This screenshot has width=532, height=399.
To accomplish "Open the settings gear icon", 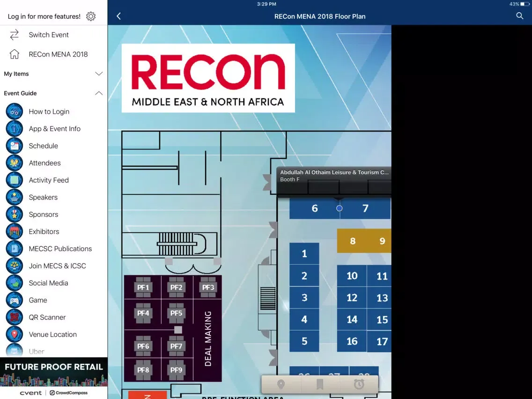I will click(x=90, y=16).
